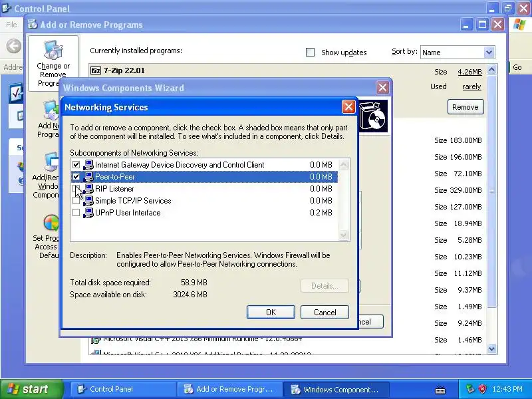Image resolution: width=532 pixels, height=399 pixels.
Task: Click the Control Panel Back arrow button
Action: [14, 46]
